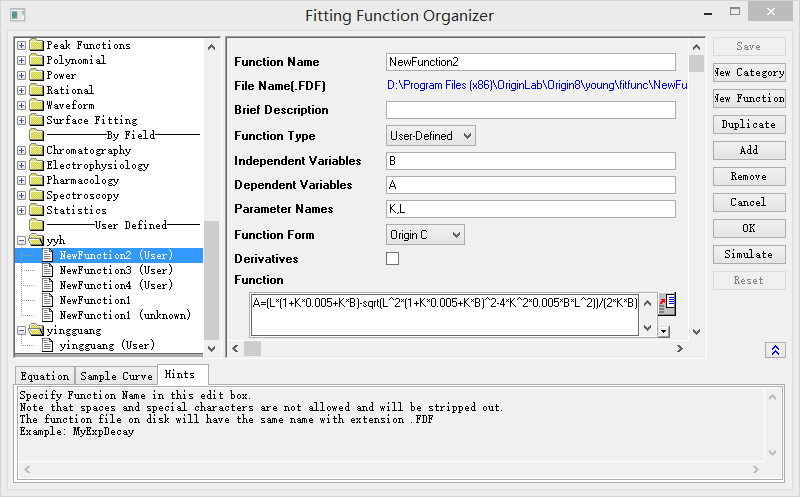800x497 pixels.
Task: Click the Statistics folder icon
Action: 37,210
